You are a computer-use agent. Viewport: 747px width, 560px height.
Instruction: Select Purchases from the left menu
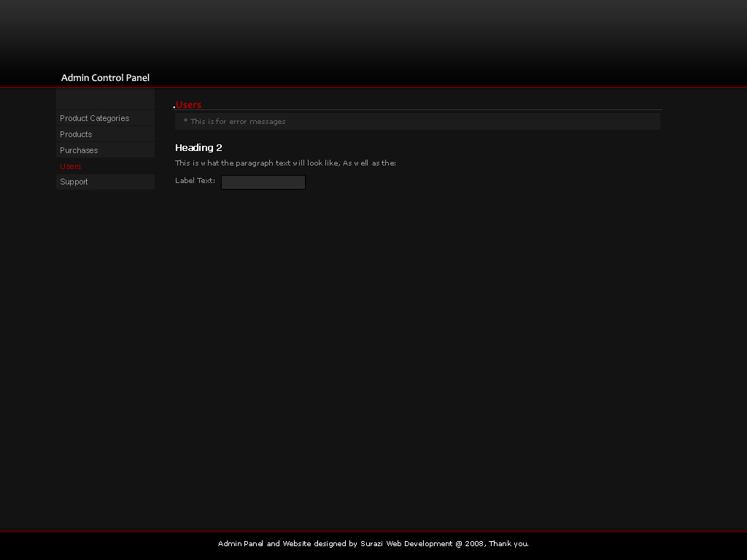coord(79,150)
